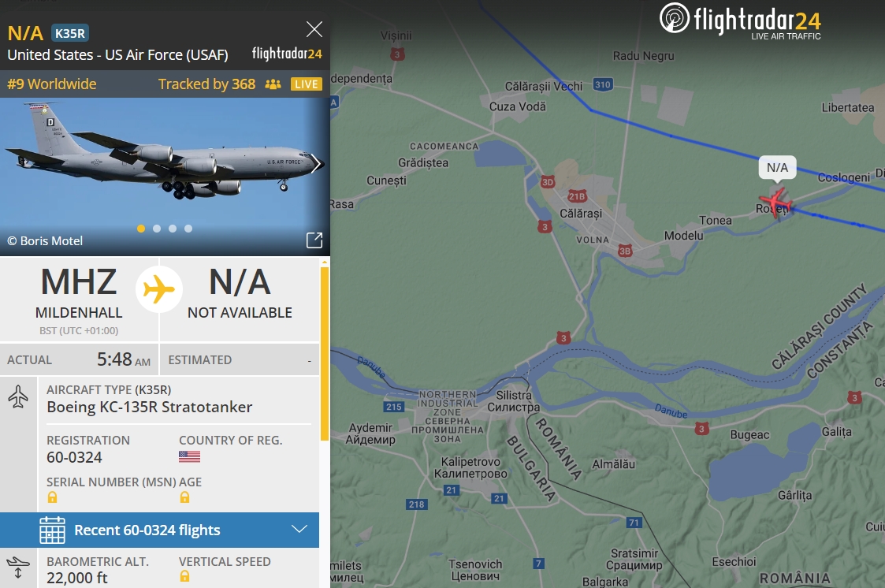The height and width of the screenshot is (588, 885).
Task: Click the yellow airplane route icon
Action: 159,289
